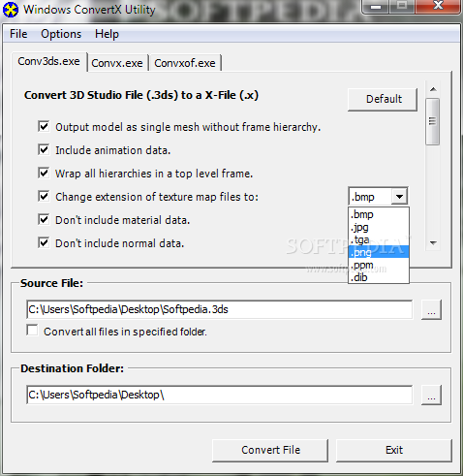Click into the Destination Folder path field
This screenshot has height=476, width=463.
point(219,395)
